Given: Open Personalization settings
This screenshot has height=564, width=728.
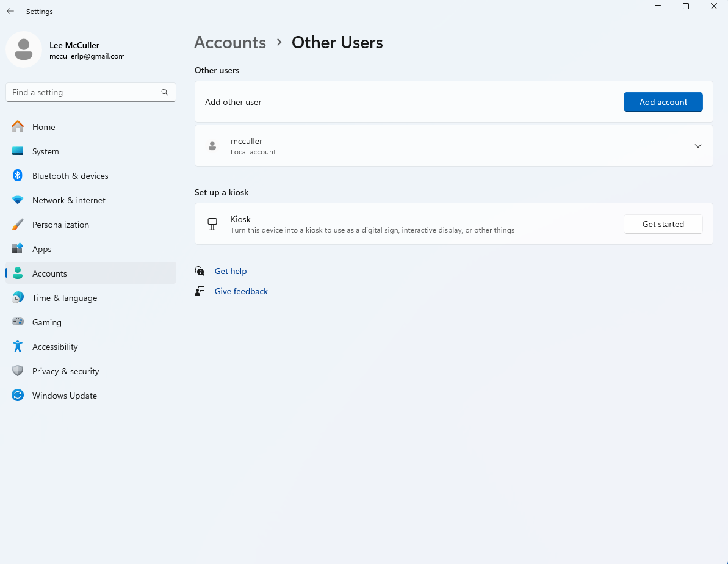Looking at the screenshot, I should [x=90, y=225].
